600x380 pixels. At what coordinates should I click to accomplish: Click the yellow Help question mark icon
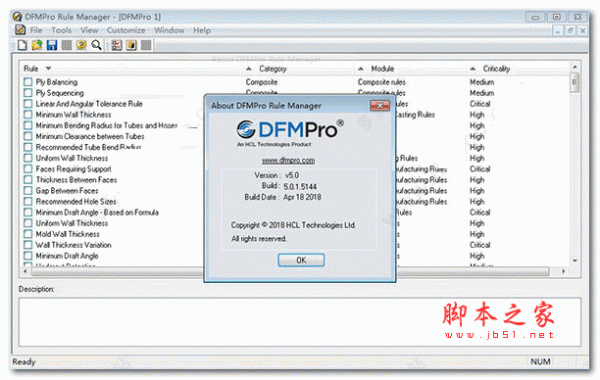coord(81,45)
